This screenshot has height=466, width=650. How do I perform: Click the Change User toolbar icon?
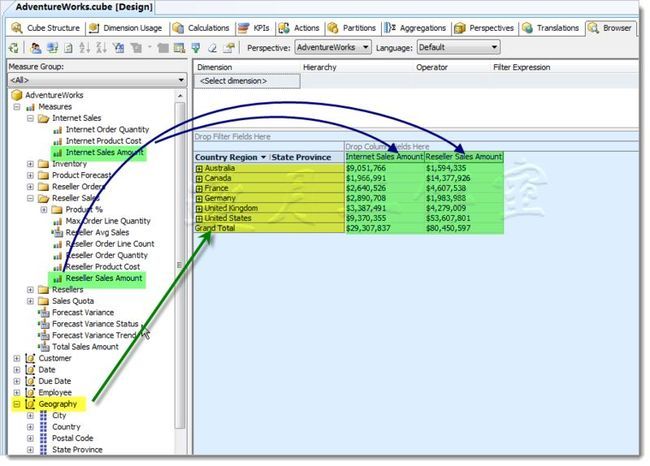(x=36, y=48)
